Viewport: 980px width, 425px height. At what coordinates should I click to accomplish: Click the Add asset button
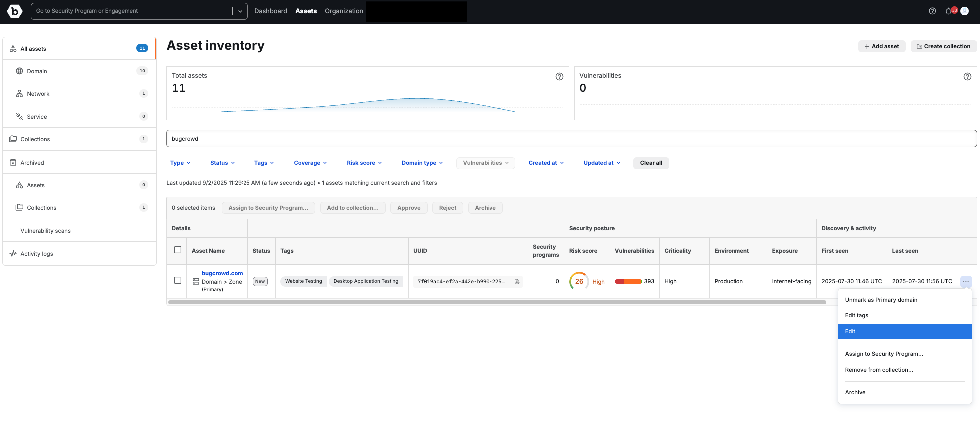(x=882, y=46)
